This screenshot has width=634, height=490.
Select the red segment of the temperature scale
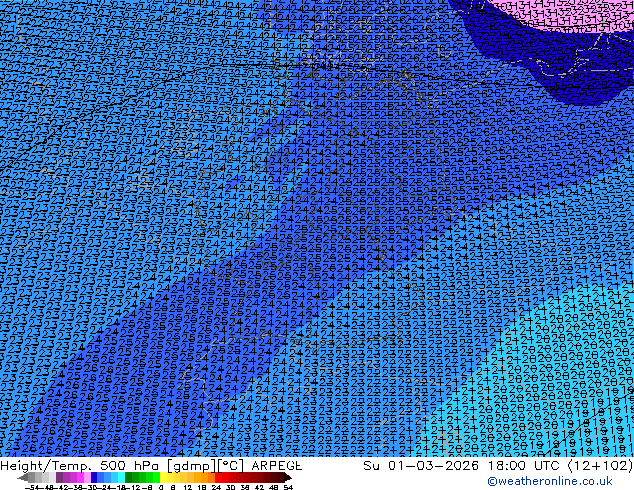[249, 477]
